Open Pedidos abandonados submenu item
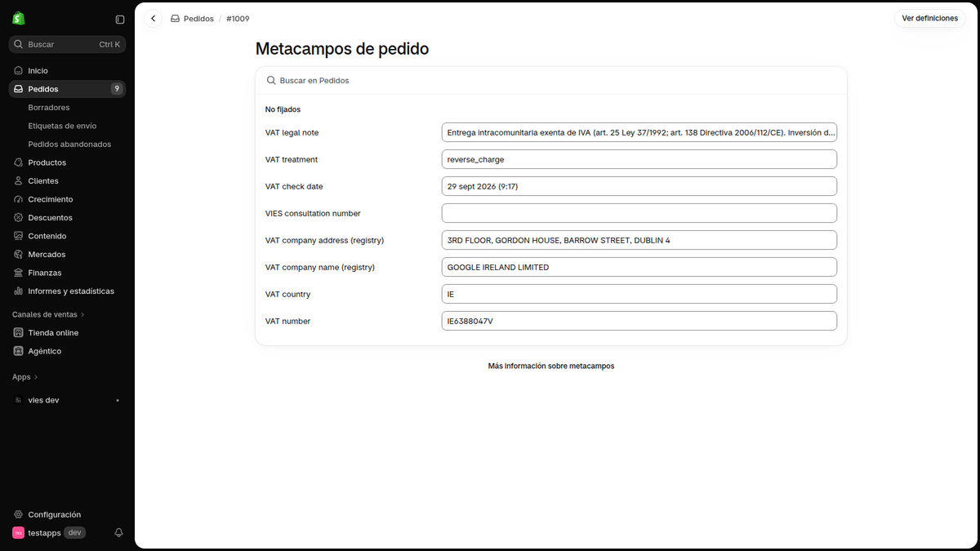This screenshot has width=980, height=551. point(69,144)
